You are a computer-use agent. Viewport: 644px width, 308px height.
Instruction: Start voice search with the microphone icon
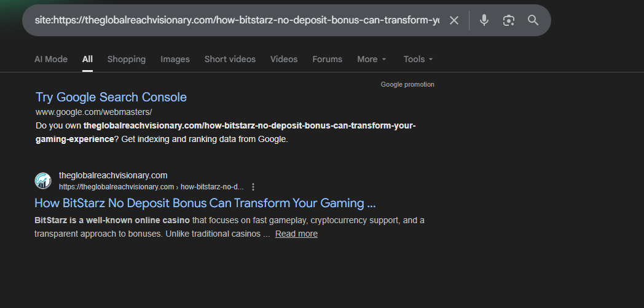pyautogui.click(x=484, y=20)
